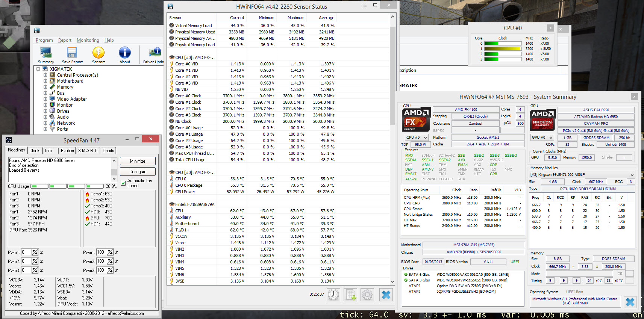Click the green status icon for SATA 6 Gb/s
644x319 pixels.
406,275
